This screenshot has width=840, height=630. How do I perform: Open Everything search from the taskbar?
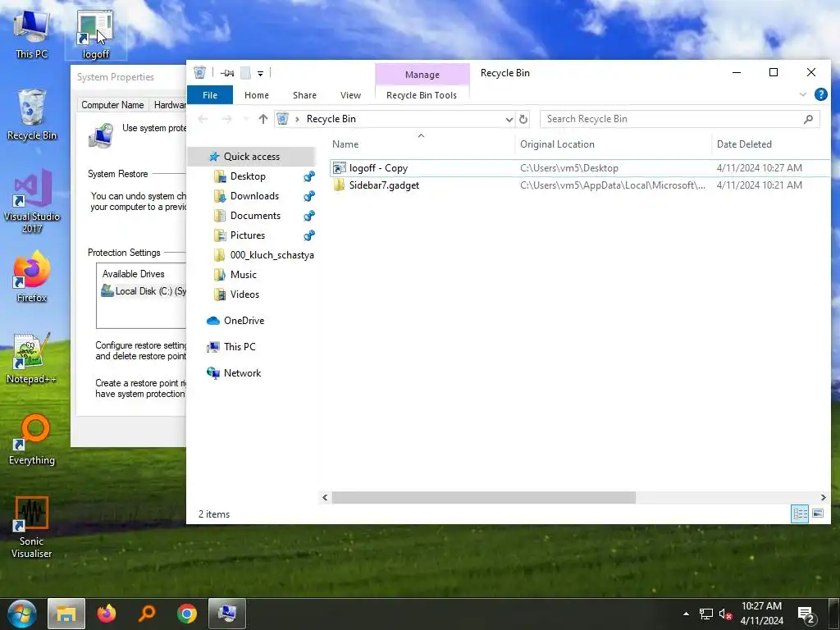point(146,614)
